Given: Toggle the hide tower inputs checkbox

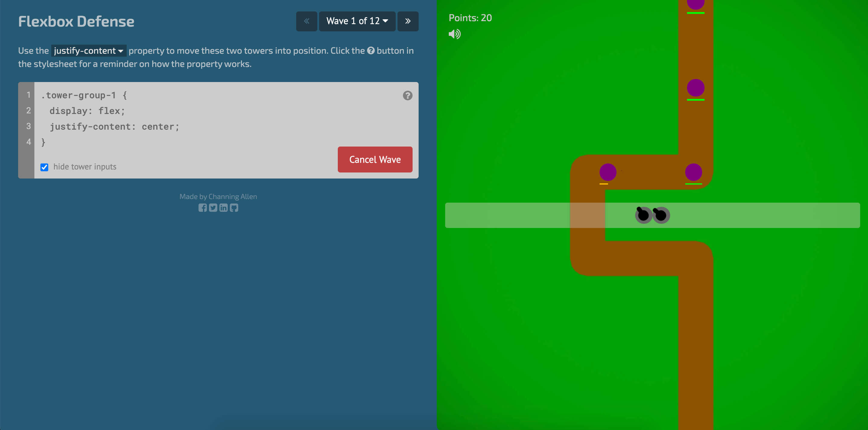Looking at the screenshot, I should click(x=44, y=167).
